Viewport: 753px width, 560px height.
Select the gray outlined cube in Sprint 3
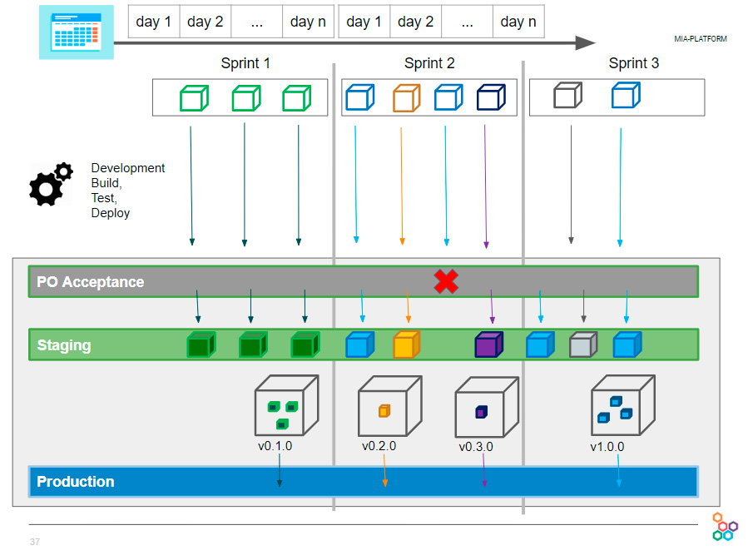click(x=567, y=95)
